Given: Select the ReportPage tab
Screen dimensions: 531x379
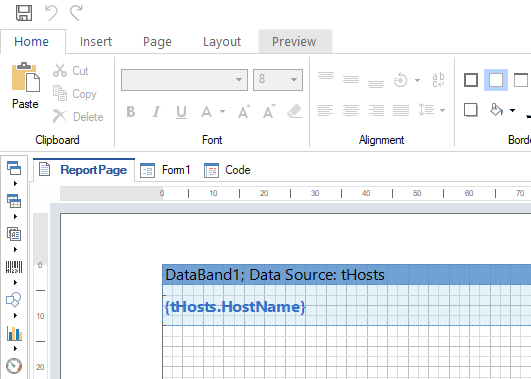Looking at the screenshot, I should coord(84,170).
